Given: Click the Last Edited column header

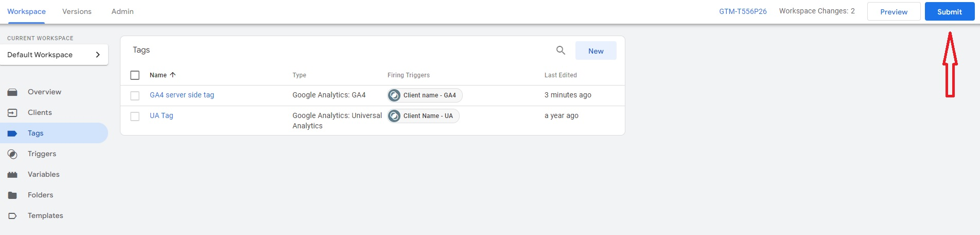Looking at the screenshot, I should coord(561,75).
